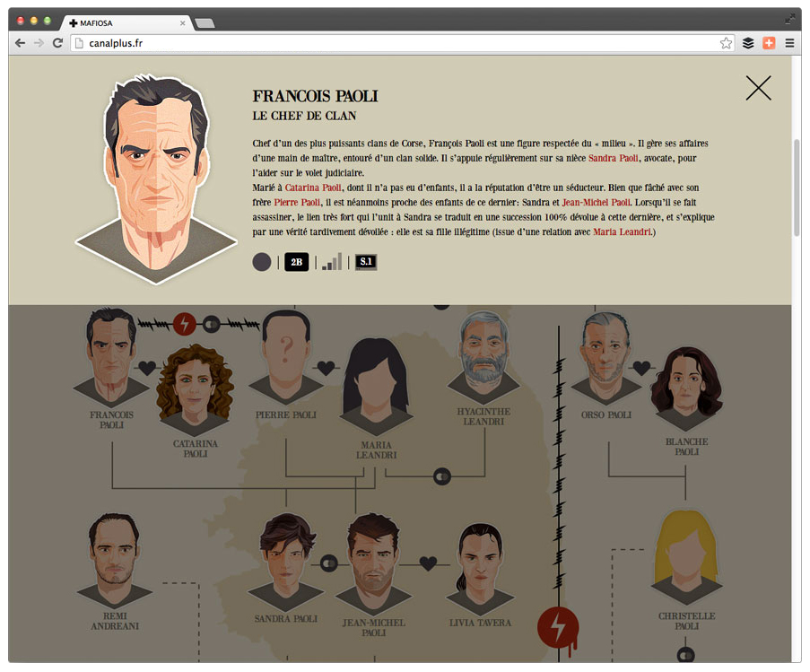Click the link-rings icon between Sandra and Jean-Michel
The height and width of the screenshot is (672, 810).
point(329,563)
